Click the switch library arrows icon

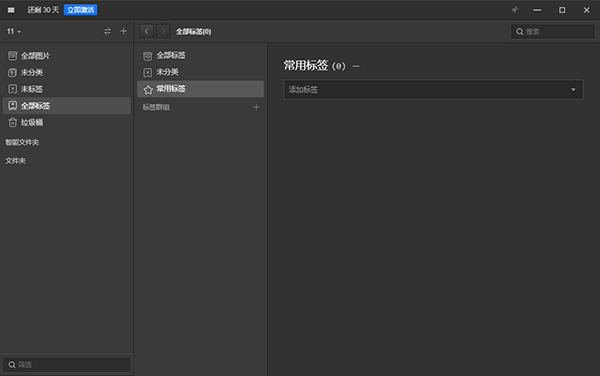pos(107,31)
